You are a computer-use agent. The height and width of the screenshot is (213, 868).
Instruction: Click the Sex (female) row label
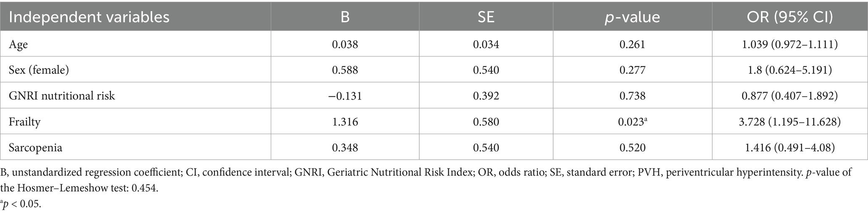(x=39, y=70)
